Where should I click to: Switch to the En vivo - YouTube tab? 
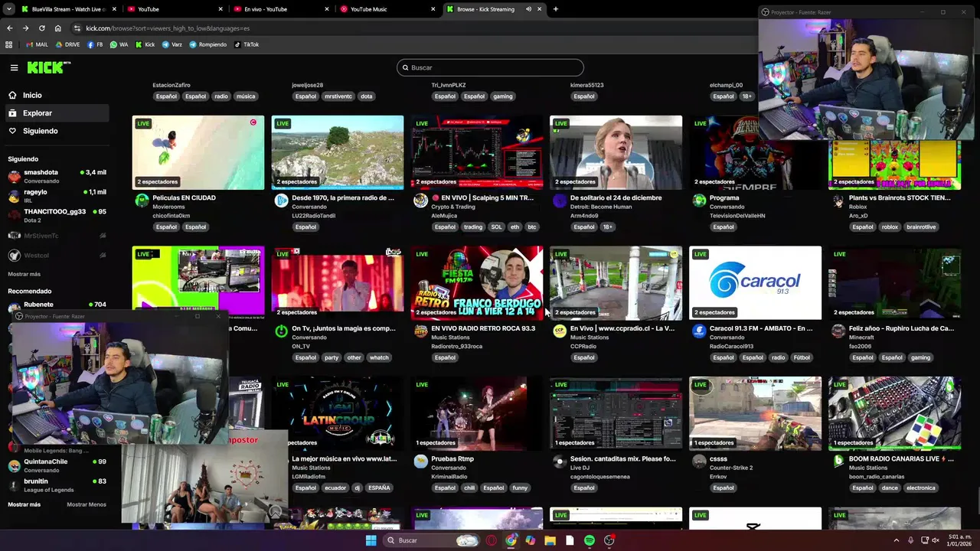click(282, 9)
